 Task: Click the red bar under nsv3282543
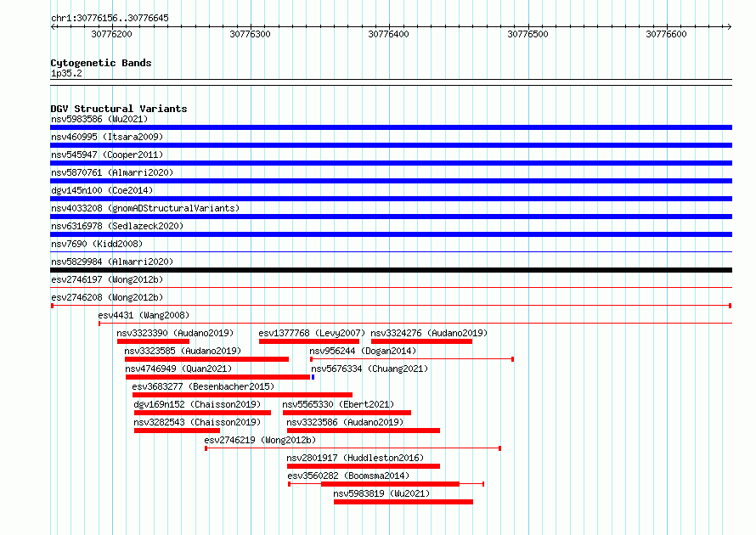(177, 431)
